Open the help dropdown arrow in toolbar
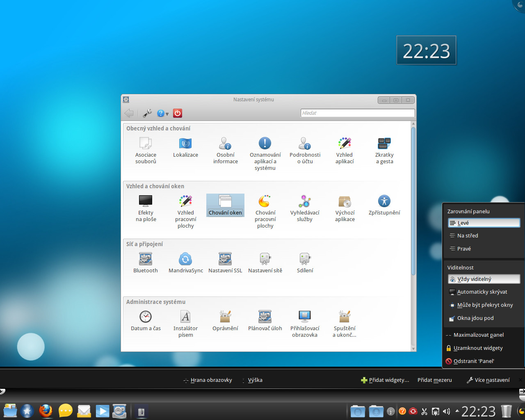 (x=167, y=114)
